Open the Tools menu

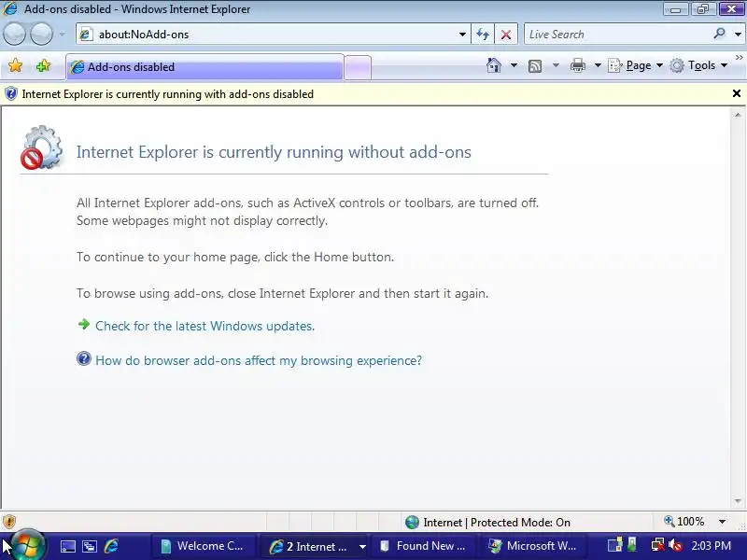(x=698, y=65)
